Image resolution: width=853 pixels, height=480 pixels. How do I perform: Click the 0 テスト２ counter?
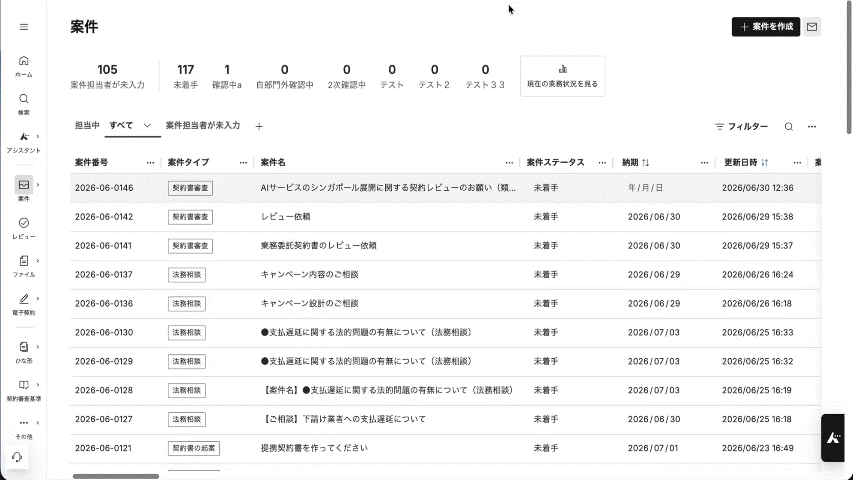pos(434,76)
